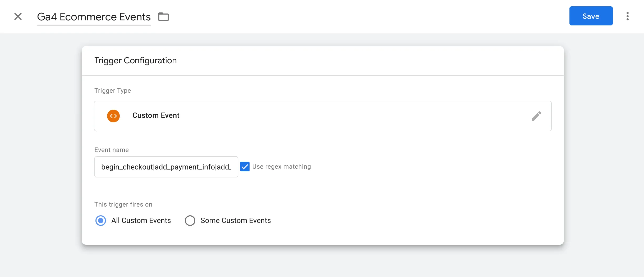
Task: Click the orange Custom Event code icon
Action: point(113,116)
